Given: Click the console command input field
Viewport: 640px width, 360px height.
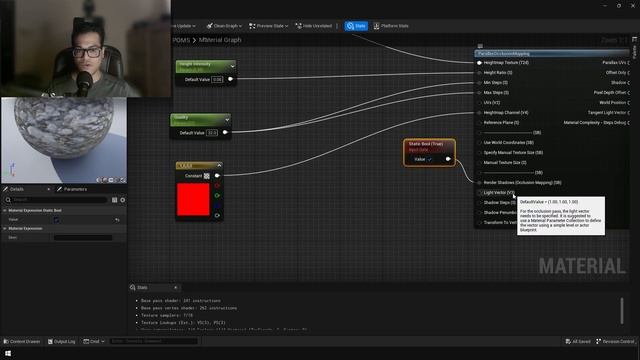Looking at the screenshot, I should [153, 341].
